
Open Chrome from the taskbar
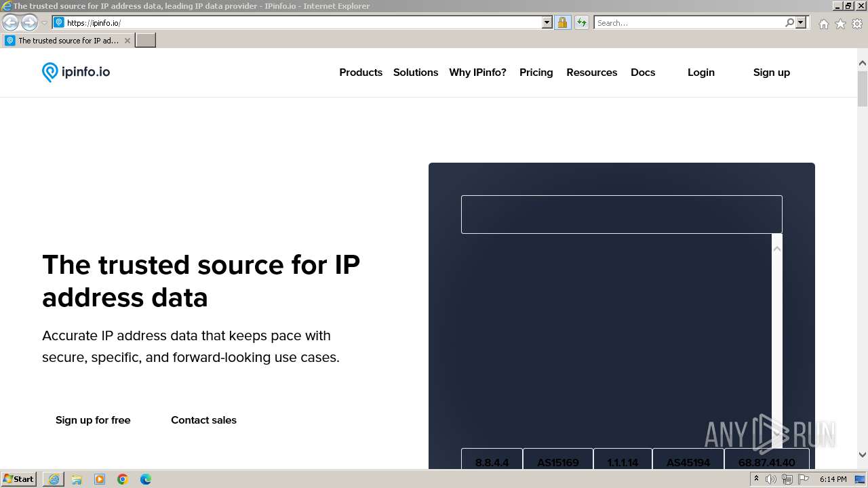point(123,479)
